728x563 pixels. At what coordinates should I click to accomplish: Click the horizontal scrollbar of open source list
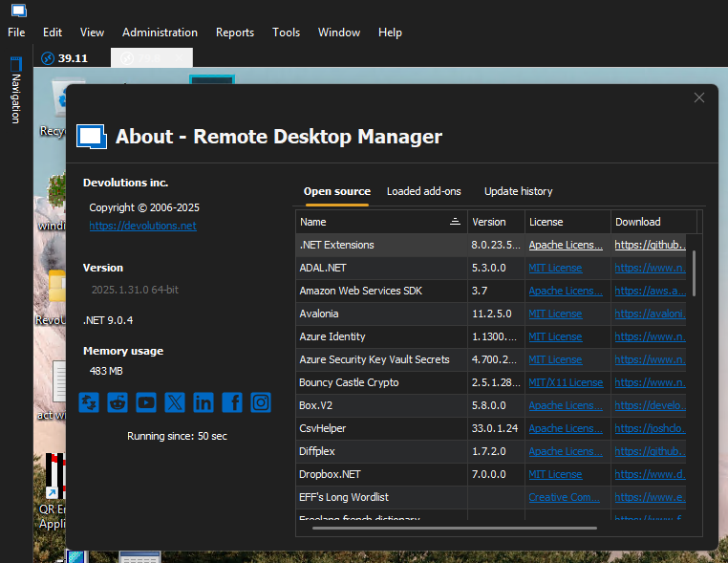[x=455, y=529]
